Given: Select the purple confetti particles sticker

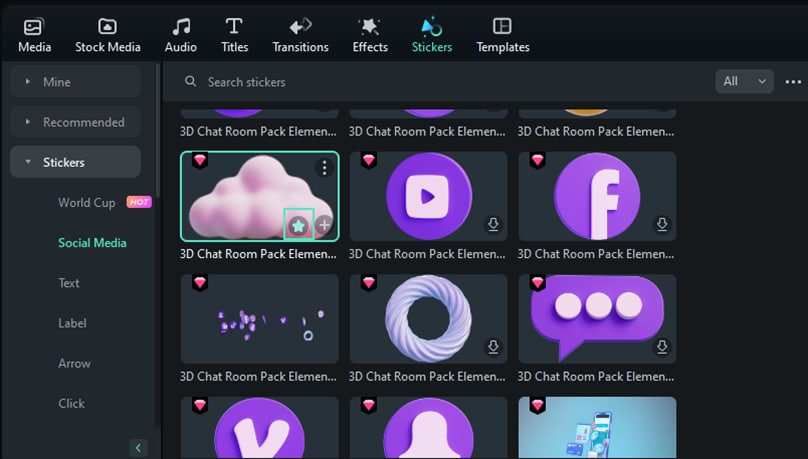Looking at the screenshot, I should [259, 319].
